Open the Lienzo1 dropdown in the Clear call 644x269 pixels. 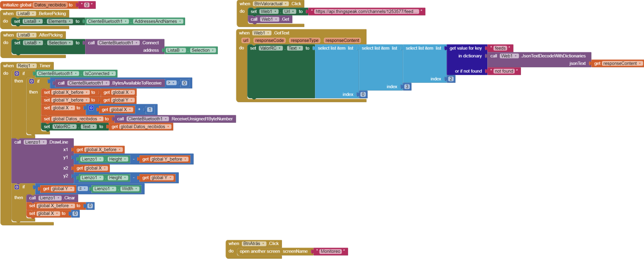pos(50,198)
